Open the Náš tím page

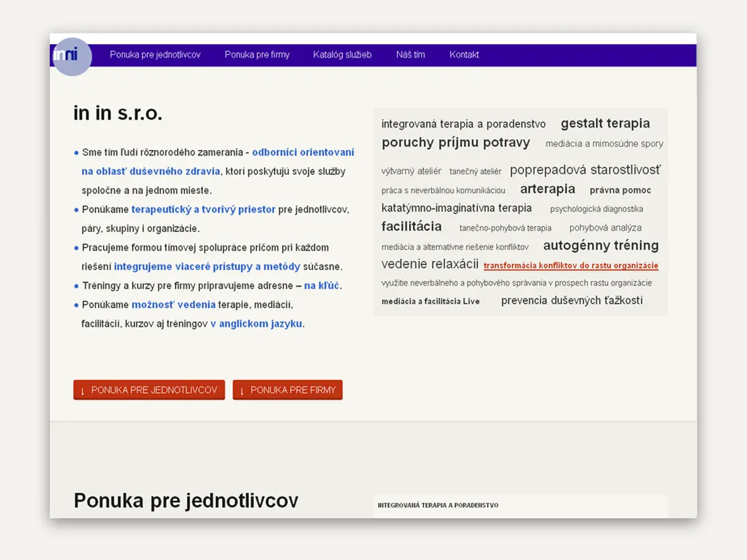pyautogui.click(x=410, y=55)
